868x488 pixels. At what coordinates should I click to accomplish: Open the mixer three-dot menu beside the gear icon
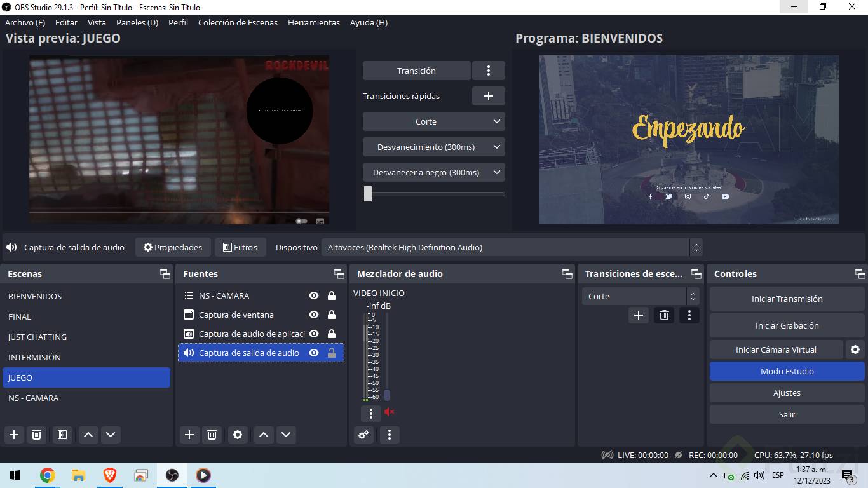point(390,435)
